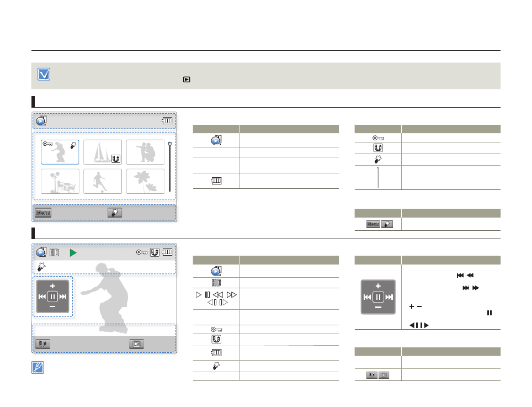Click the green play status indicator
Screen dimensions: 532x407
73,253
